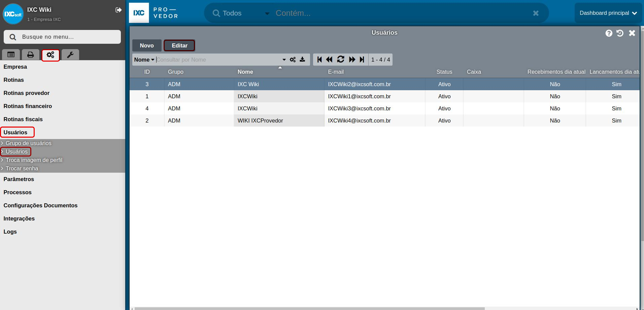Viewport: 644px width, 310px height.
Task: Open the wrench tools tab in sidebar
Action: click(x=70, y=55)
